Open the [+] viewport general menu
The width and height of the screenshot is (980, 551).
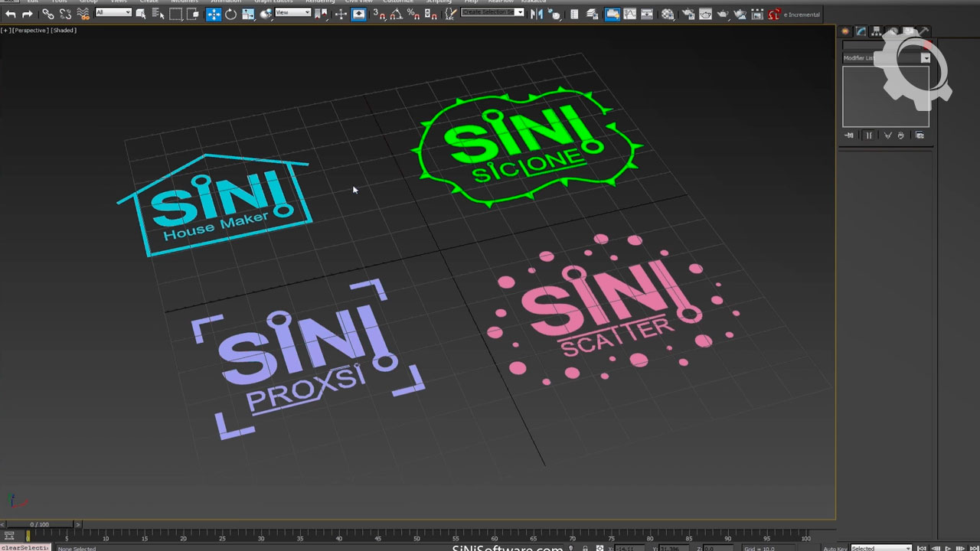[5, 31]
